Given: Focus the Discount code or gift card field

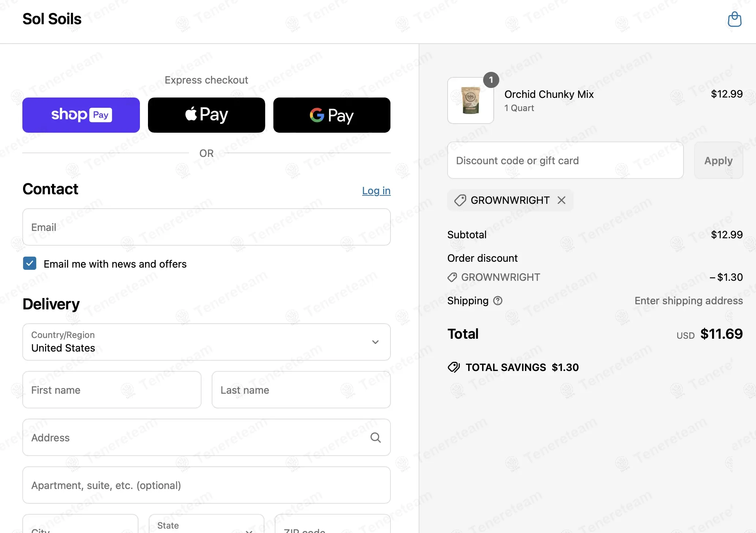Looking at the screenshot, I should (x=565, y=161).
